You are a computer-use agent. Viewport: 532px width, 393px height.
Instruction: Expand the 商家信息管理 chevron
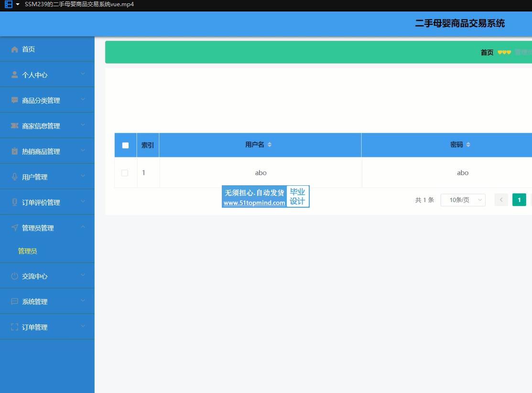coord(83,125)
